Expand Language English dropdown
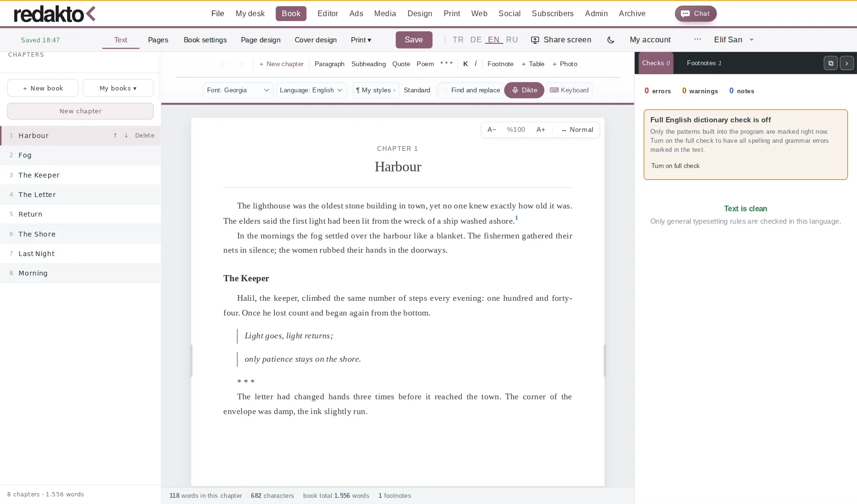This screenshot has width=857, height=504. [311, 90]
